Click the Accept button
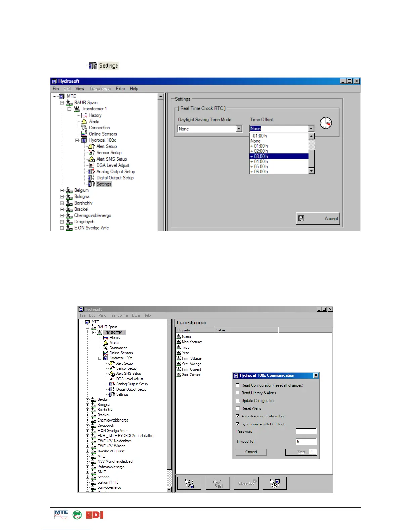Image resolution: width=411 pixels, height=532 pixels. click(x=318, y=218)
